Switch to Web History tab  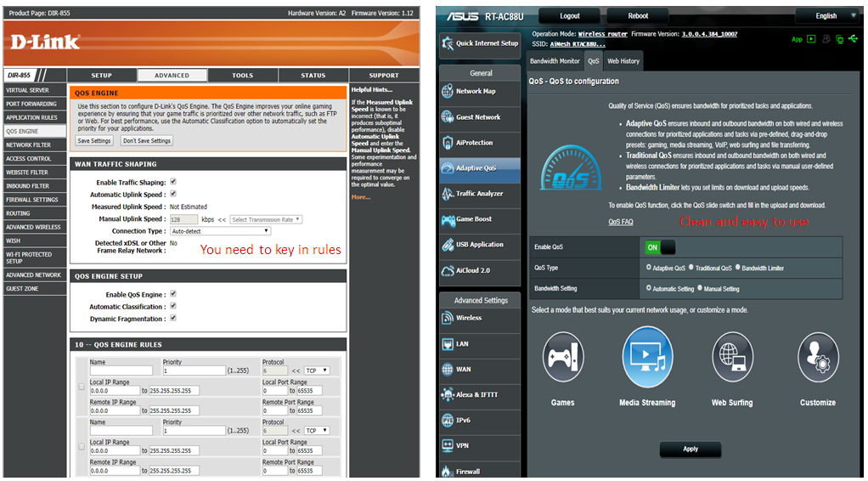pos(623,61)
